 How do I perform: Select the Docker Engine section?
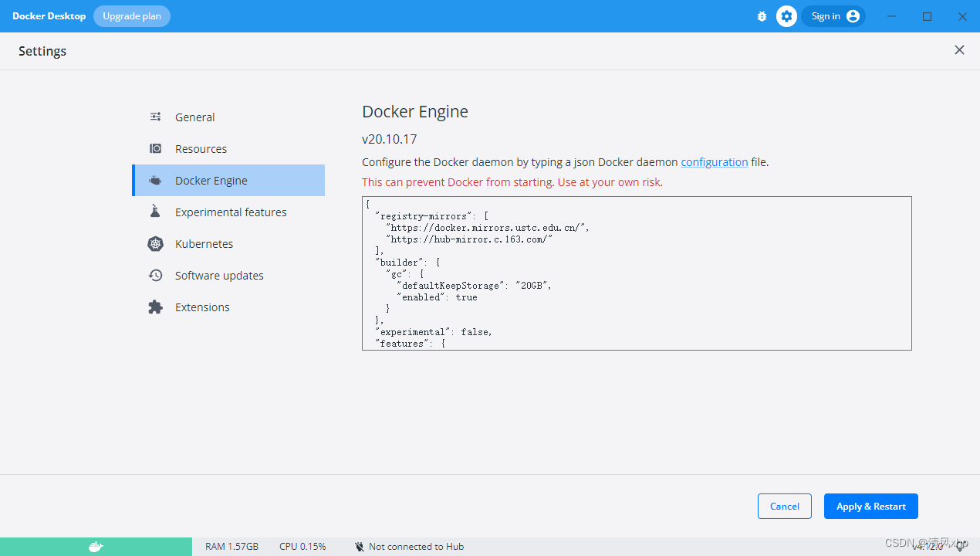[x=228, y=181]
